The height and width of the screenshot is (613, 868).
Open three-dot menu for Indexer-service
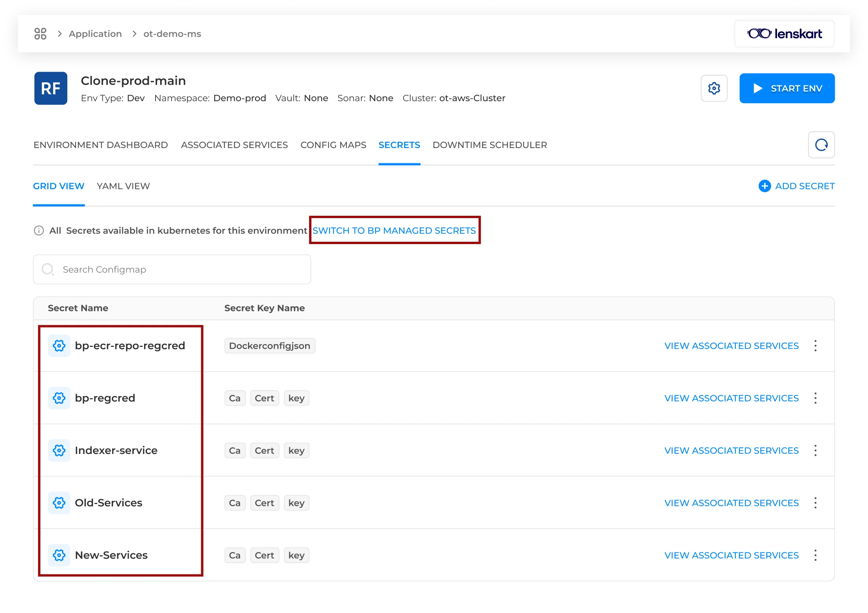click(815, 450)
